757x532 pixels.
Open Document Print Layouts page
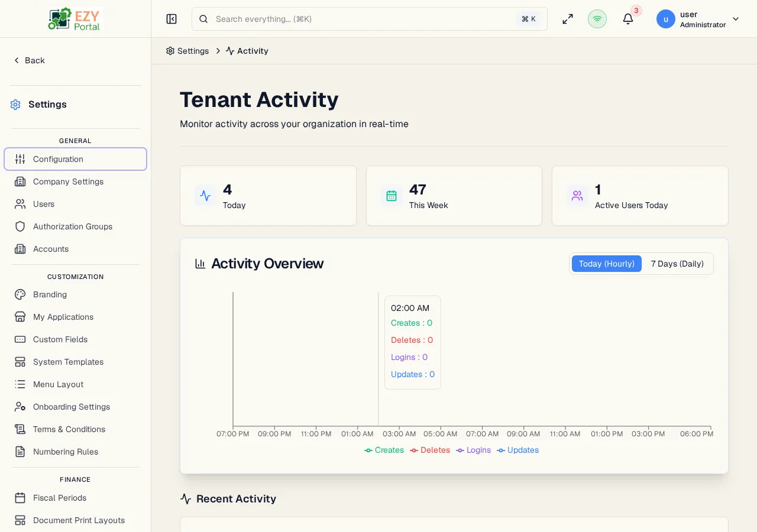(75, 520)
